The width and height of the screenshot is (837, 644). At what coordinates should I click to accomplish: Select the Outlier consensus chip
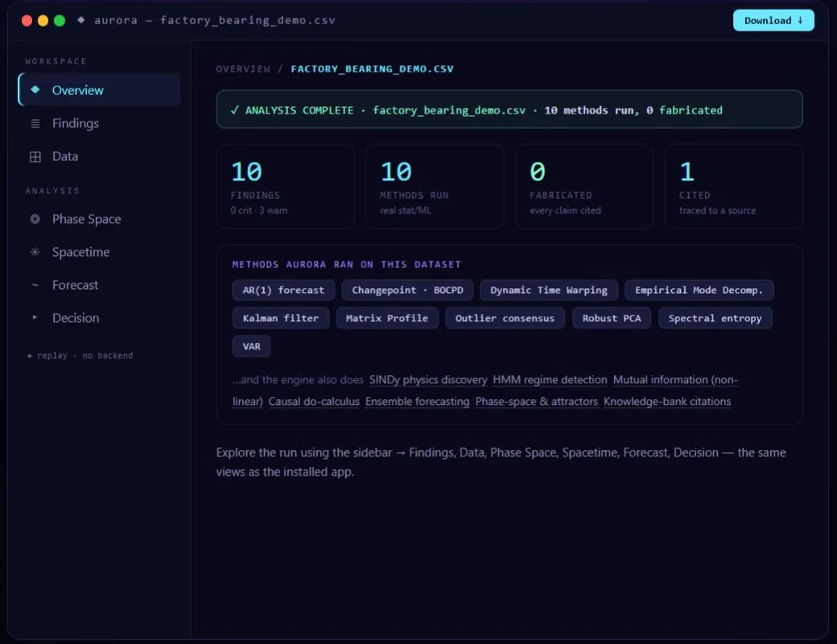(505, 318)
